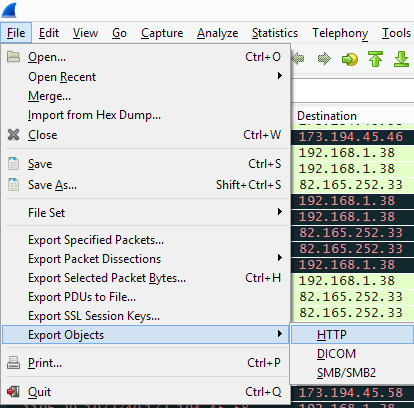The image size is (414, 408).
Task: Select Export PDUs to File...
Action: pyautogui.click(x=145, y=297)
